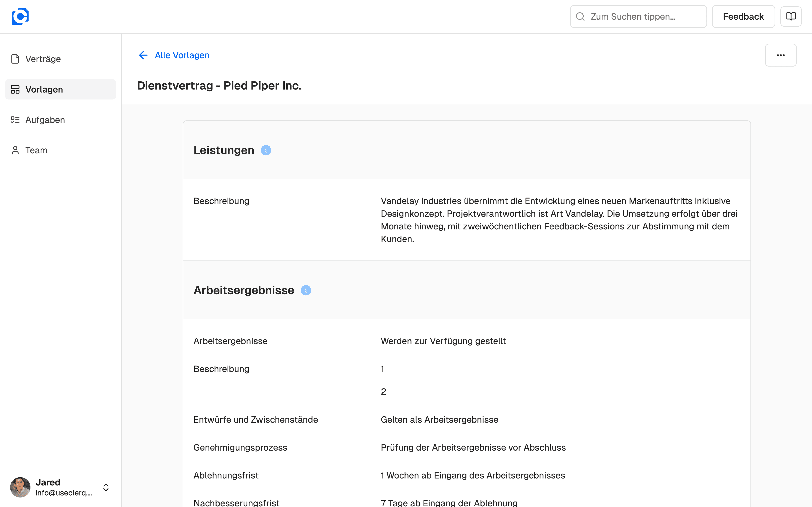Click Jared's profile picture thumbnail
Image resolution: width=812 pixels, height=507 pixels.
pos(20,487)
